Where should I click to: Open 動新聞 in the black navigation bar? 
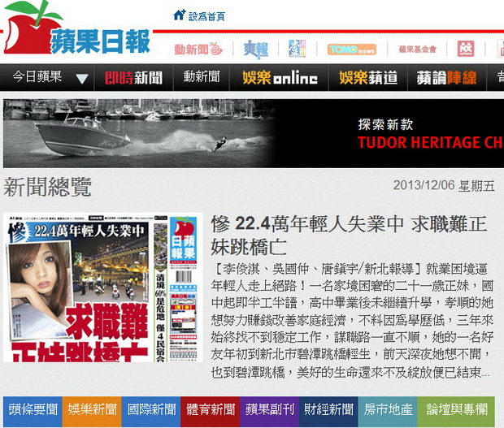202,76
